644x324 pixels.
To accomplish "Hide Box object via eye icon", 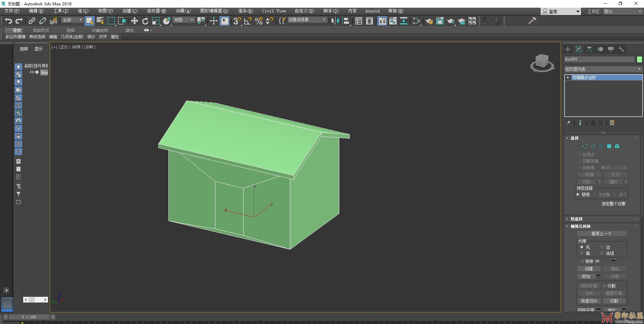I will tap(32, 72).
